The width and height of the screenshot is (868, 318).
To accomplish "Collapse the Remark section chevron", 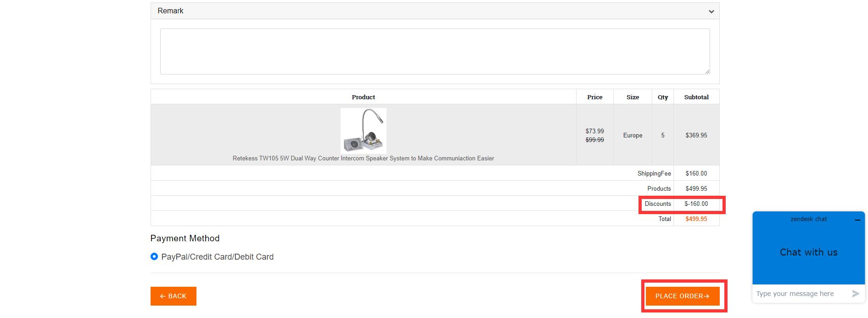I will [x=711, y=11].
